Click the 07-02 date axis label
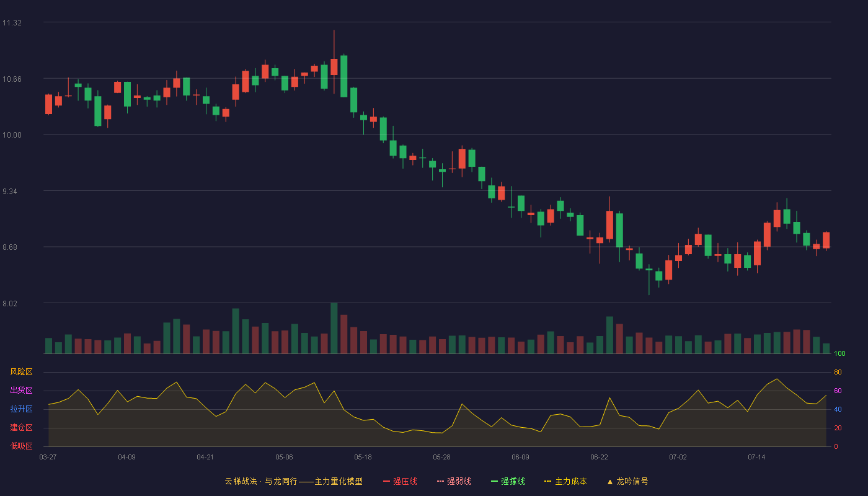Image resolution: width=868 pixels, height=496 pixels. click(678, 457)
